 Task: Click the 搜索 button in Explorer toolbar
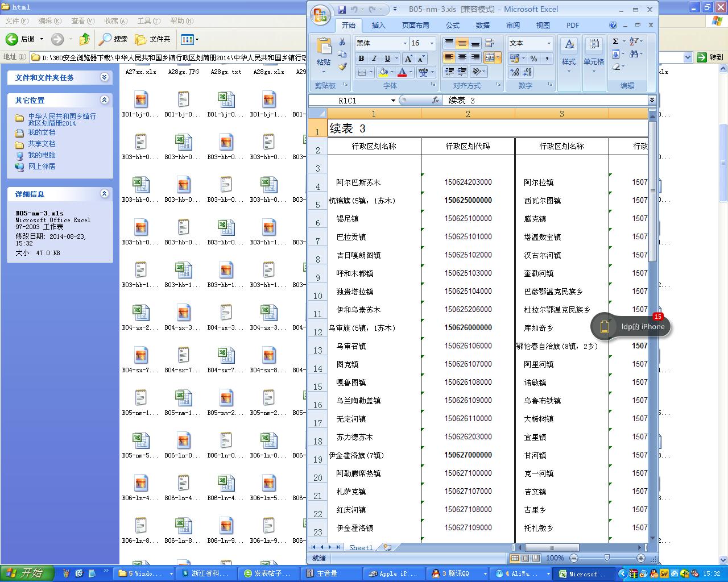[114, 39]
